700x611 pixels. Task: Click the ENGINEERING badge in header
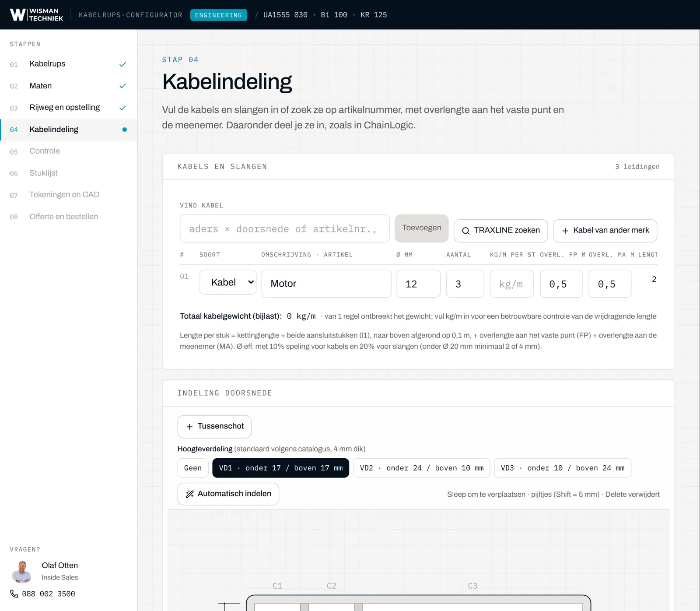tap(219, 15)
